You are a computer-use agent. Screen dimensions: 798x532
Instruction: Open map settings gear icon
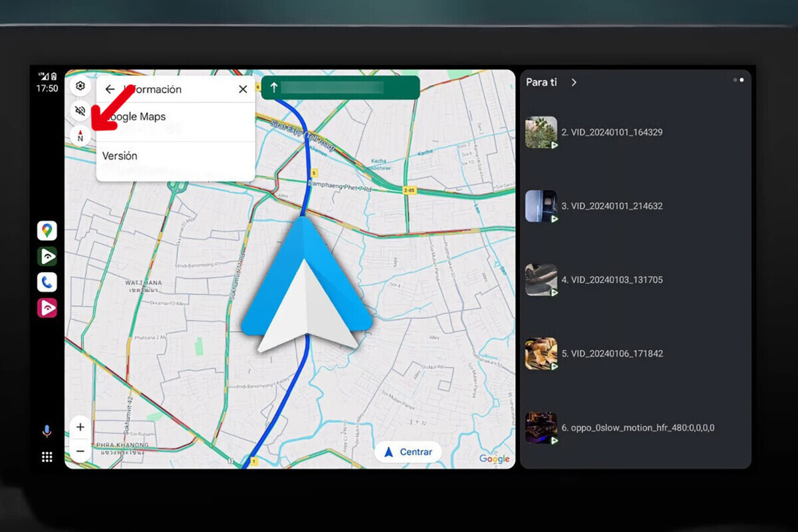[80, 86]
